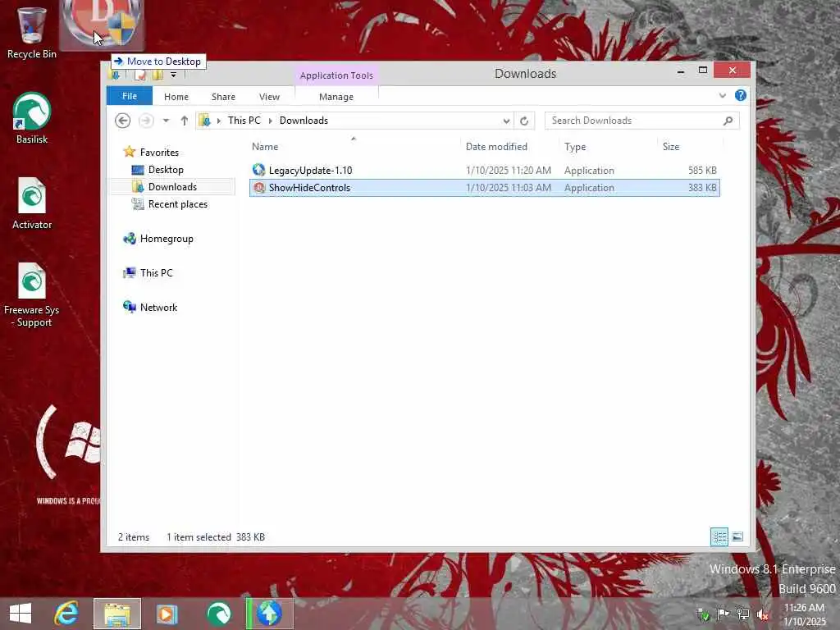Open the Action Center flag icon
This screenshot has height=630, width=840.
click(x=723, y=614)
